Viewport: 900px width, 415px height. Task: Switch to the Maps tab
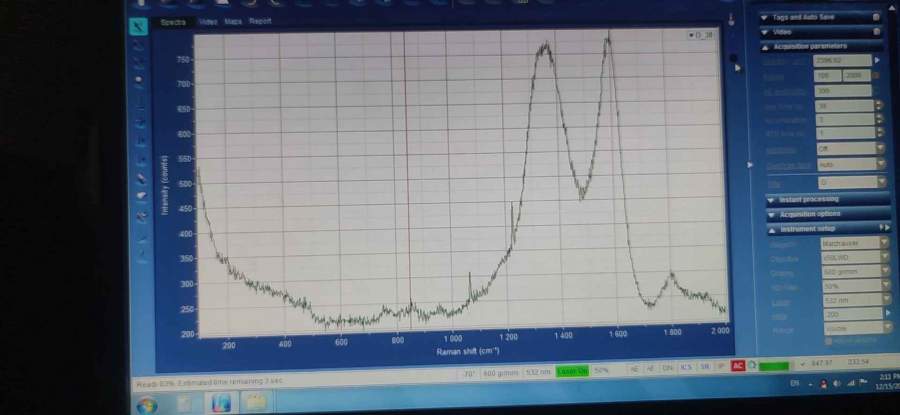tap(232, 22)
